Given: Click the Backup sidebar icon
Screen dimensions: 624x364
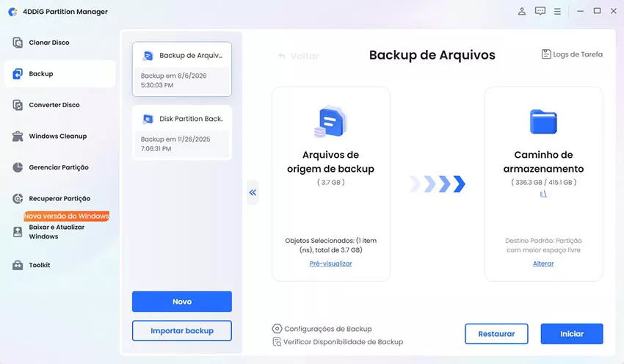Looking at the screenshot, I should (18, 73).
